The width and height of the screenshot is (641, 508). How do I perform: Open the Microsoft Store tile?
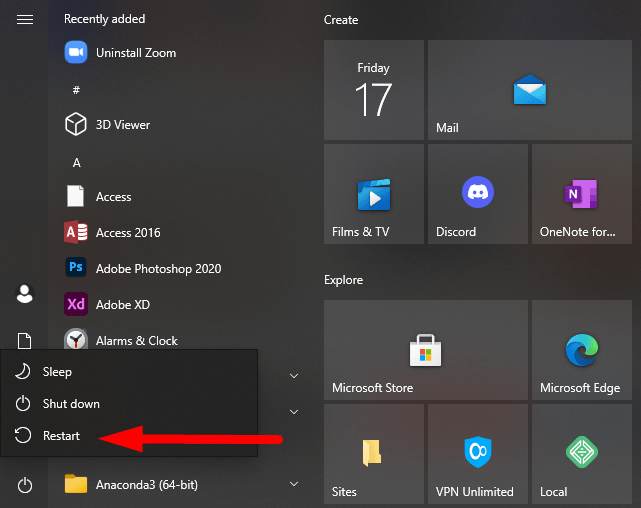(426, 350)
